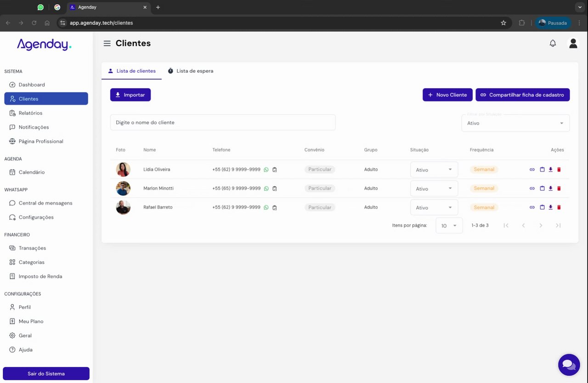Change Marlon Minotti's Situação dropdown
This screenshot has height=383, width=588.
pos(434,189)
